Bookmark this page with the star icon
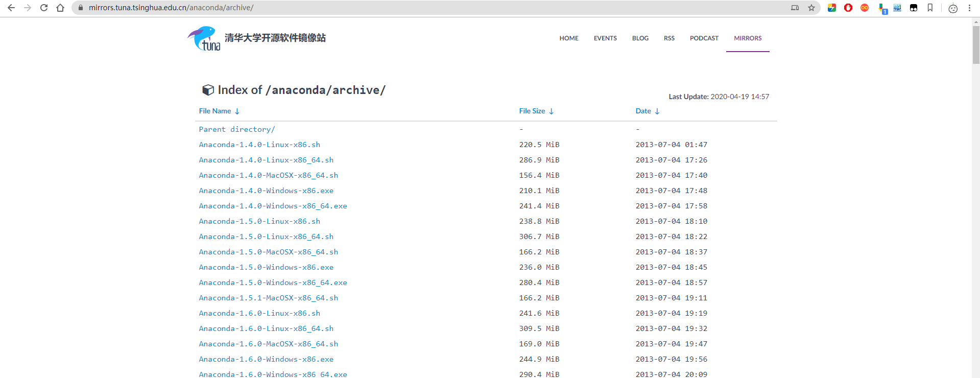 point(811,8)
